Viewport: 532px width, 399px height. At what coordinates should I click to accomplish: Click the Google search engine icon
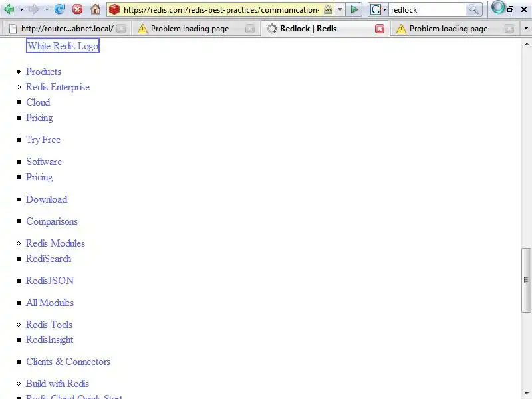[x=375, y=9]
